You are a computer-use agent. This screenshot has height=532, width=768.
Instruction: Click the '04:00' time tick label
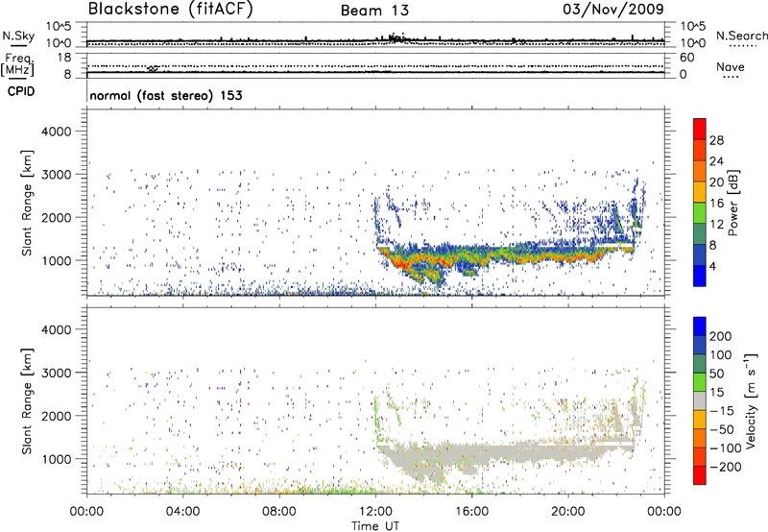click(x=182, y=512)
